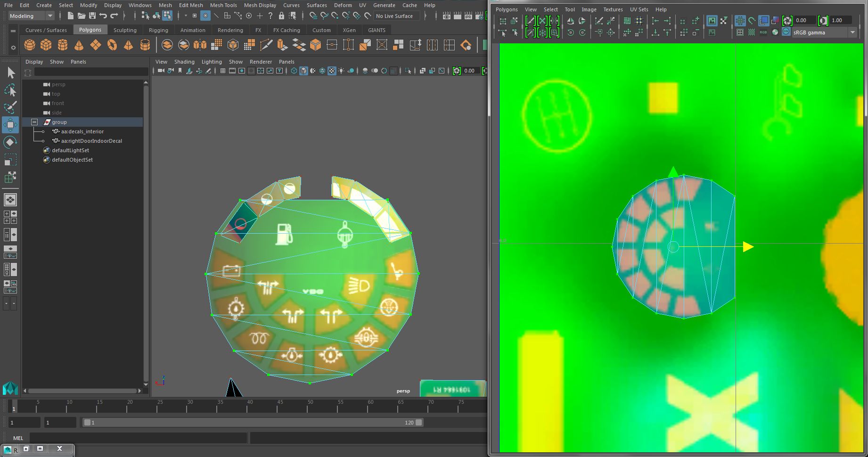Click the No Live Surface field
Viewport: 868px width, 457px height.
(395, 16)
